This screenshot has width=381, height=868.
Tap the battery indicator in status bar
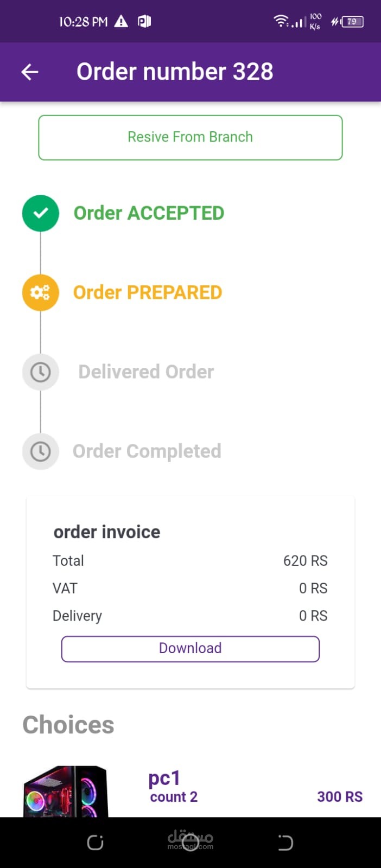pyautogui.click(x=352, y=22)
